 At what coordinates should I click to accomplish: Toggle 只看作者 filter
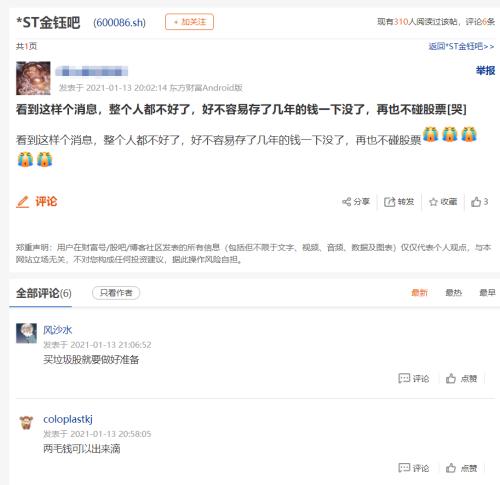point(116,293)
